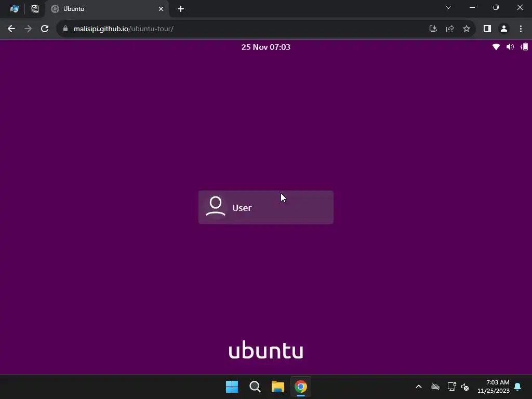Click the Ubuntu battery indicator icon
The width and height of the screenshot is (532, 399).
click(x=524, y=47)
